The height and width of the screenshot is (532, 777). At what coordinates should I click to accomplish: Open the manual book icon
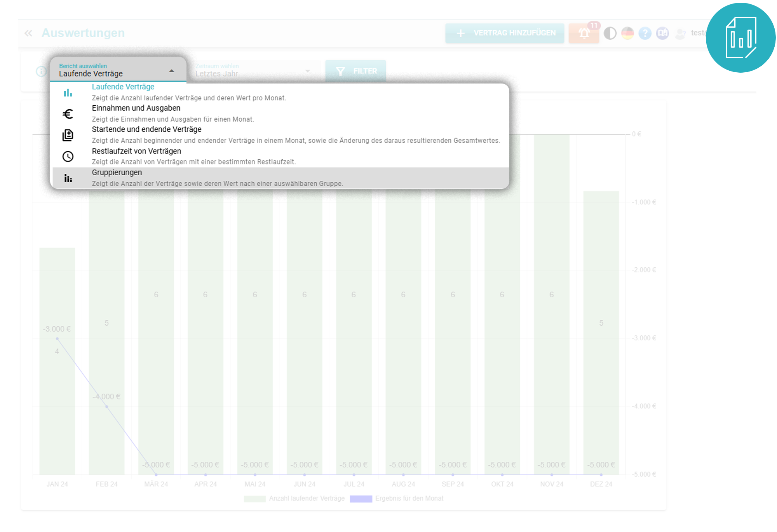pos(662,33)
